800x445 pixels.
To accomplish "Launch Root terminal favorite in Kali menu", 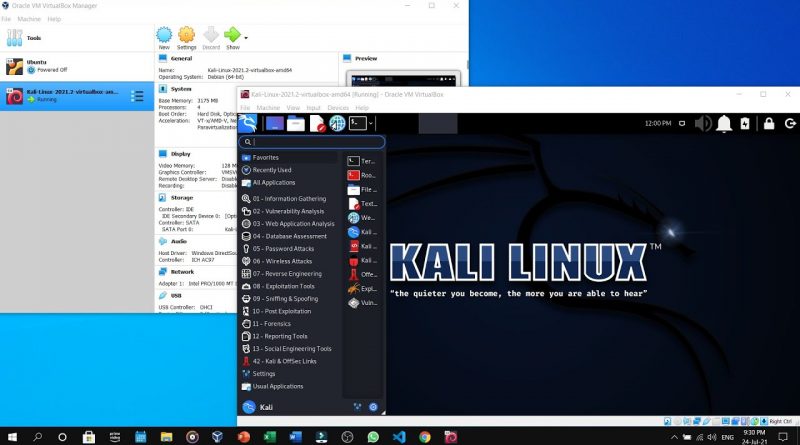I will click(x=362, y=176).
